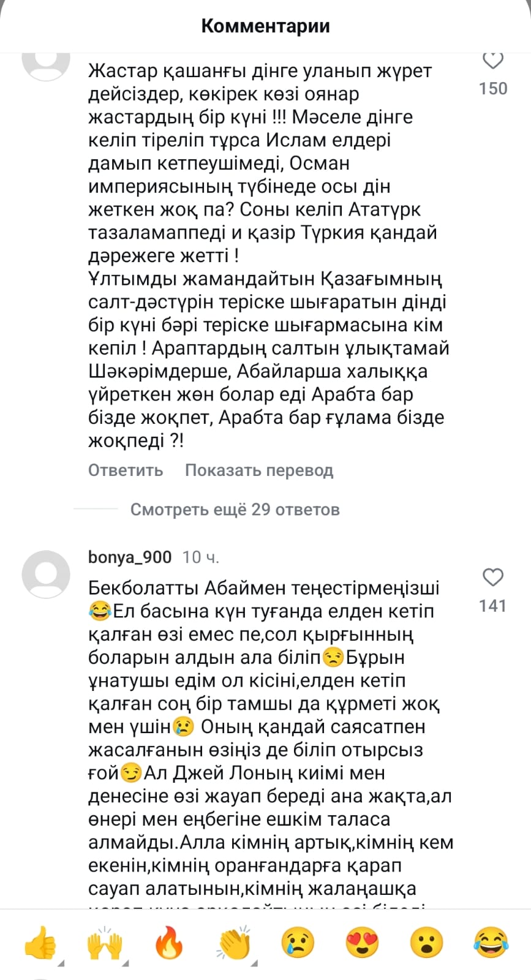Tap the "Комментарии" header title
This screenshot has width=531, height=980.
265,26
